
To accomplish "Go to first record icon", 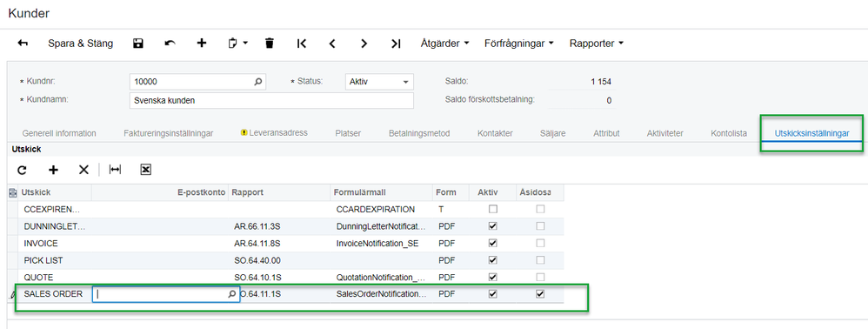I will tap(301, 44).
